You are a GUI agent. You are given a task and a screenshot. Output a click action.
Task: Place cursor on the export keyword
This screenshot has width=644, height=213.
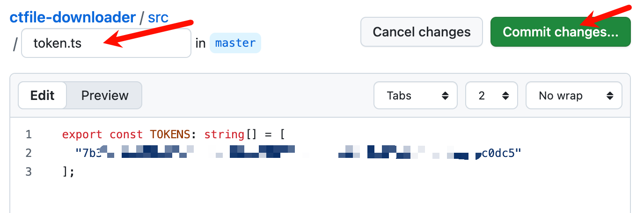82,135
